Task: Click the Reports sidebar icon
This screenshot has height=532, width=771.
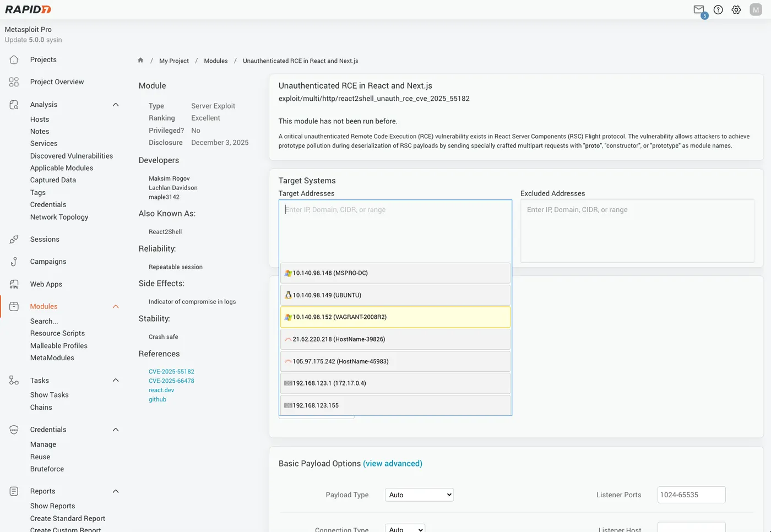Action: [13, 491]
